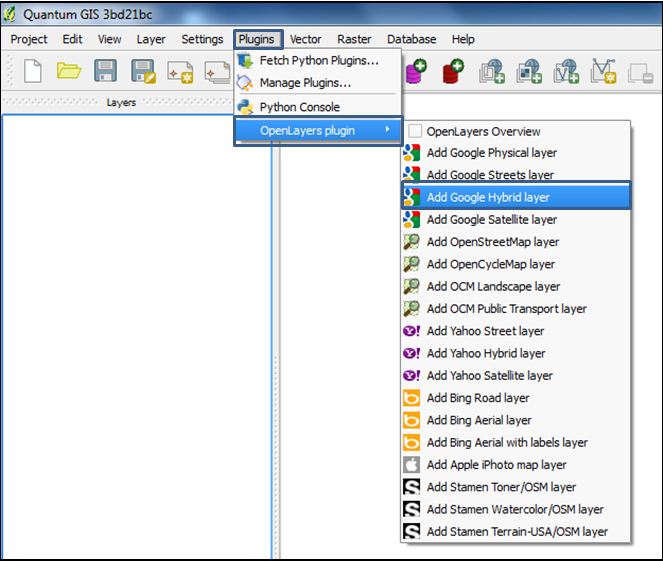This screenshot has width=663, height=561.
Task: Click Bing icon beside Bing Road layer
Action: pyautogui.click(x=411, y=398)
